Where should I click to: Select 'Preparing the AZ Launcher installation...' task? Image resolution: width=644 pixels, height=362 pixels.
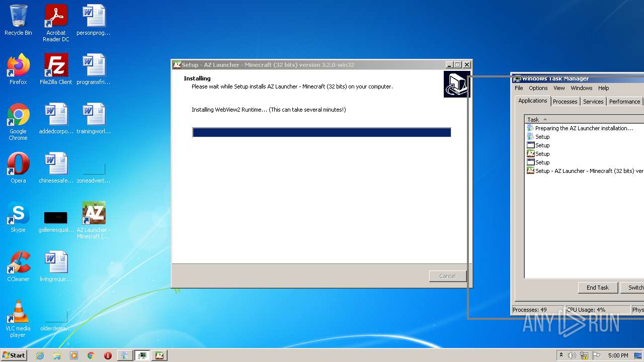tap(585, 128)
